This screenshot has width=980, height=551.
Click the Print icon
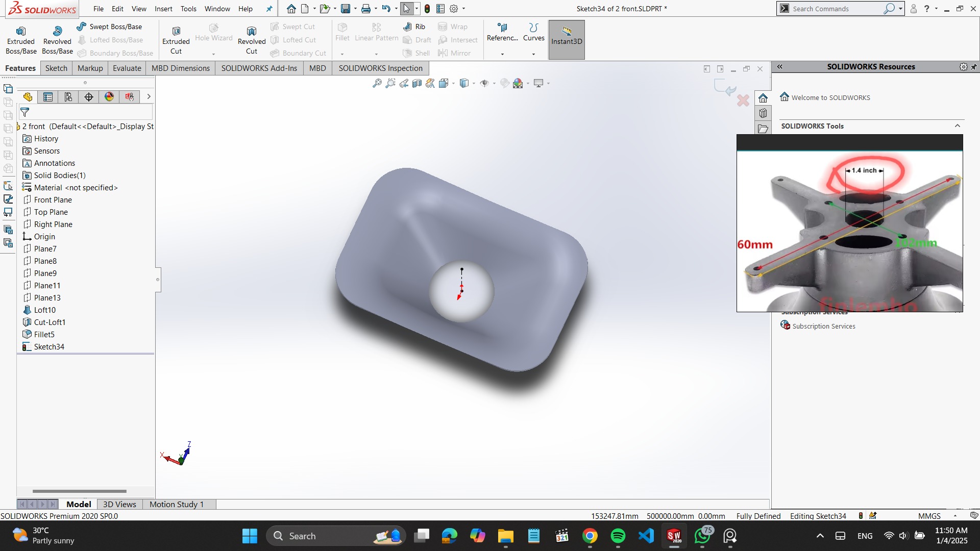[x=366, y=9]
